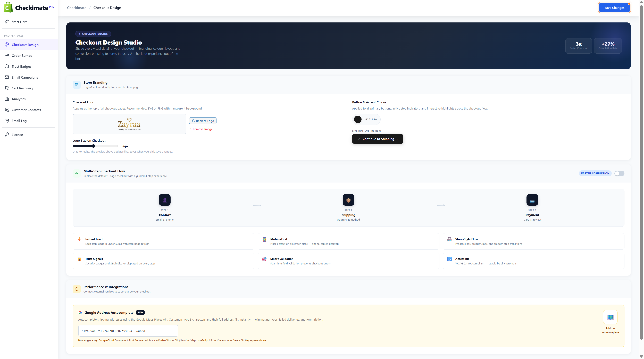Image resolution: width=644 pixels, height=359 pixels.
Task: Open the License page
Action: (29, 135)
